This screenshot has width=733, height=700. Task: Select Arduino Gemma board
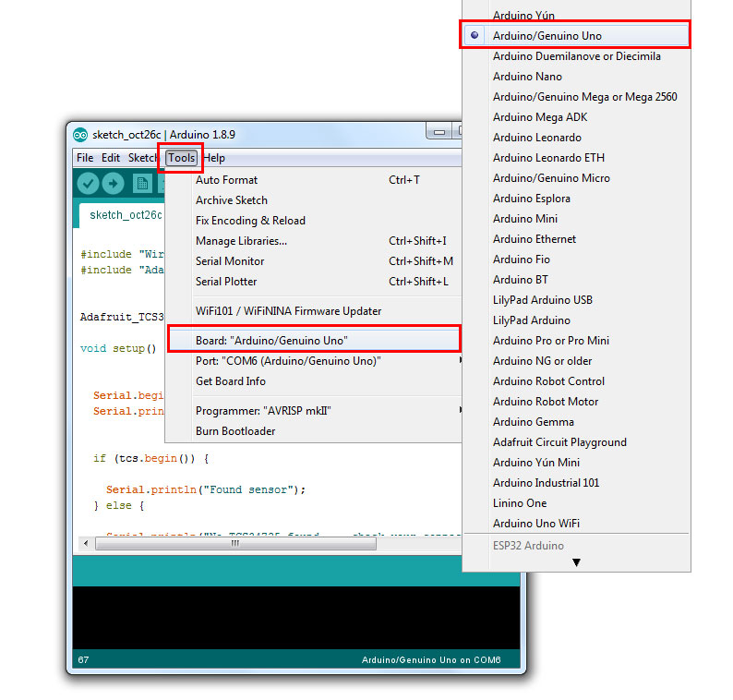[576, 422]
